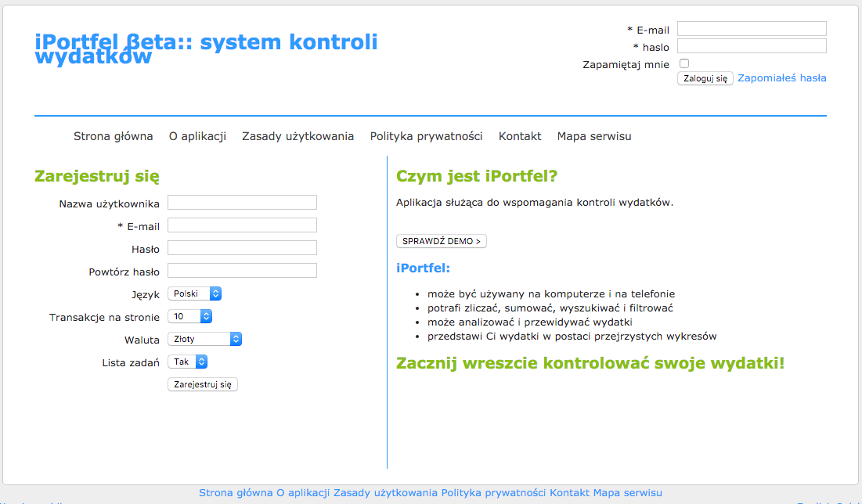This screenshot has width=862, height=504.
Task: Click Mapa serwisu in top navigation
Action: pos(594,136)
